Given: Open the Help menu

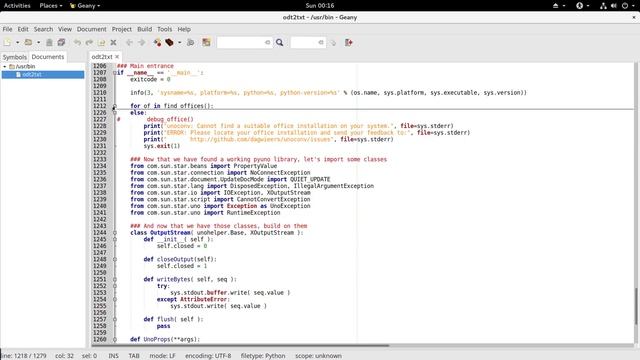Looking at the screenshot, I should (x=184, y=29).
